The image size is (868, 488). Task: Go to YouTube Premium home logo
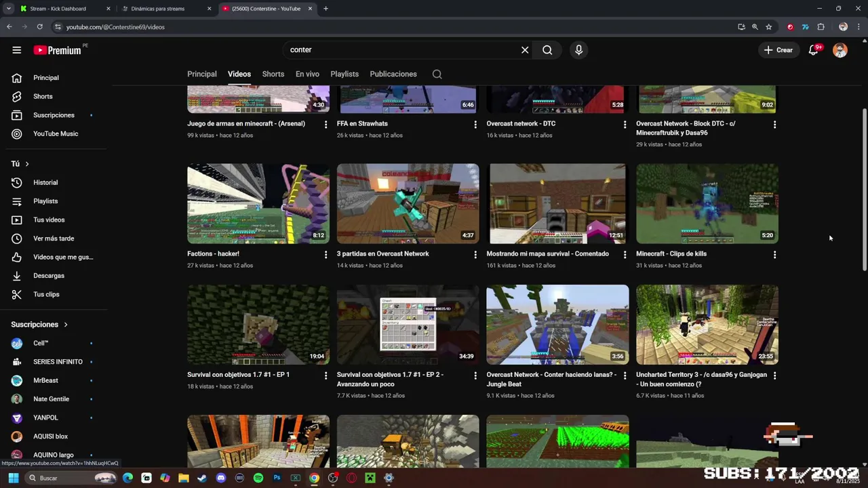[x=58, y=50]
